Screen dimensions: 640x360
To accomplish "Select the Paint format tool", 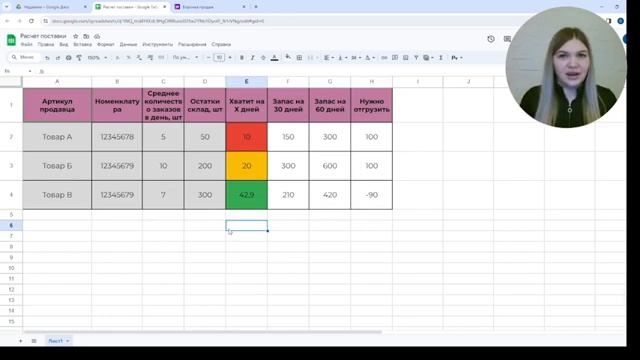I will (79, 58).
